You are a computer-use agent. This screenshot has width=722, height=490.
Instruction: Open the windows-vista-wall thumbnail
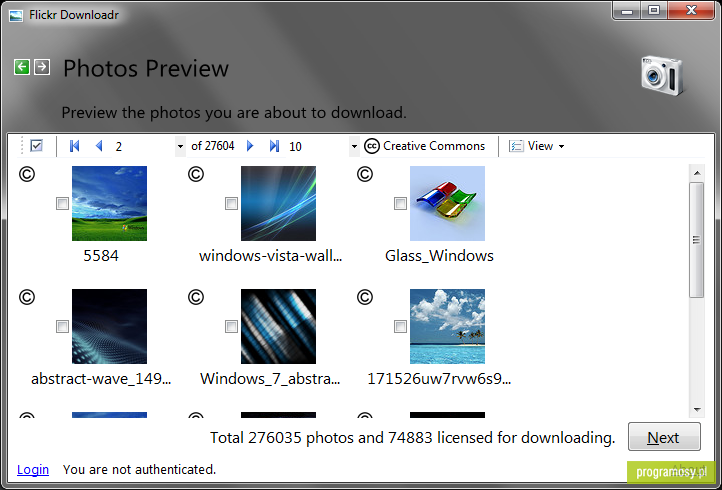point(278,203)
